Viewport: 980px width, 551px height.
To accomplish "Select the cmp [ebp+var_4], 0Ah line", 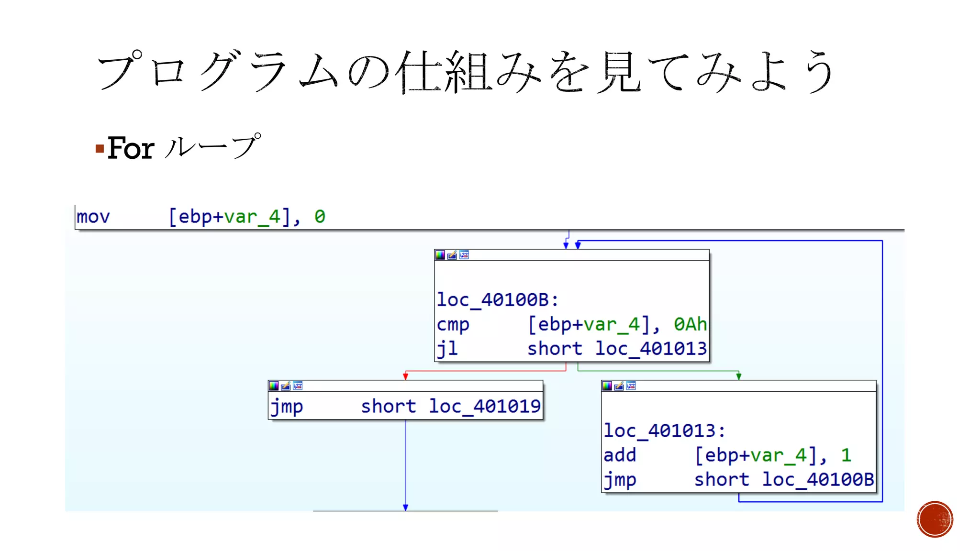I will [572, 324].
